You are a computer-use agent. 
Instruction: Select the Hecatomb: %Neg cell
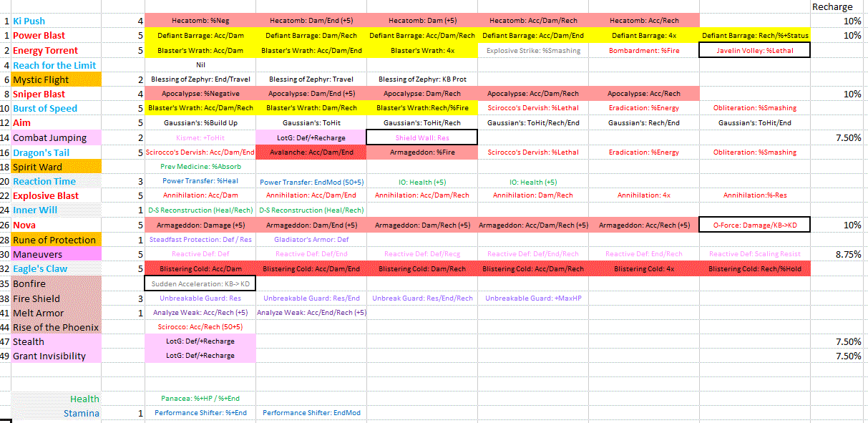click(200, 21)
